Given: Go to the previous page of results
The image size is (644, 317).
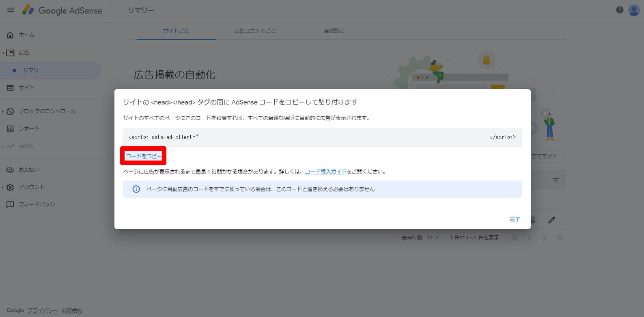Looking at the screenshot, I should pyautogui.click(x=530, y=238).
